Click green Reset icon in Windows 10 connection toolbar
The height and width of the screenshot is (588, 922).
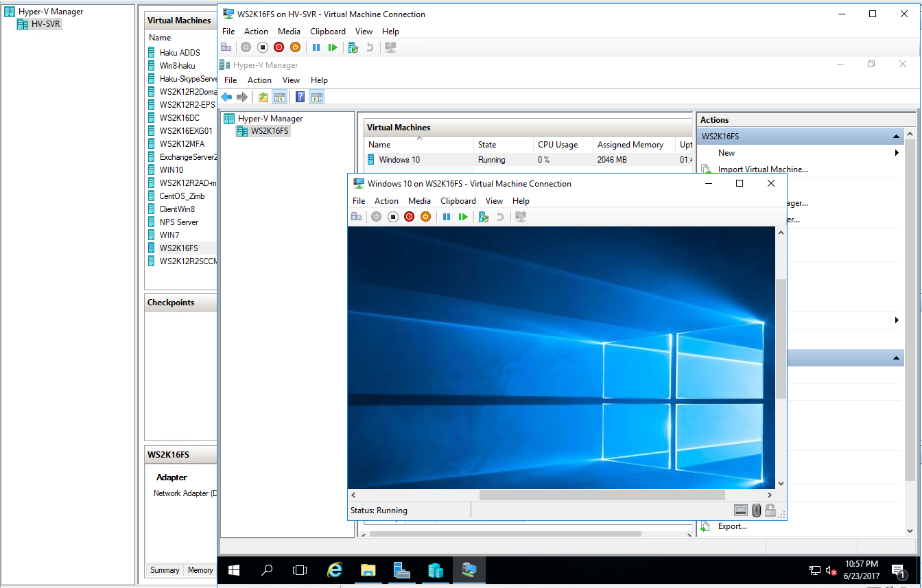coord(463,217)
